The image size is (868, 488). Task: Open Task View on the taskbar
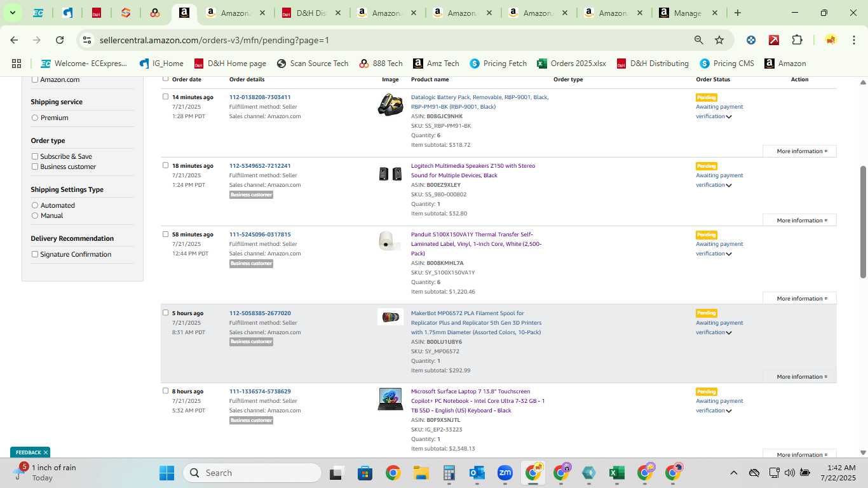click(337, 473)
